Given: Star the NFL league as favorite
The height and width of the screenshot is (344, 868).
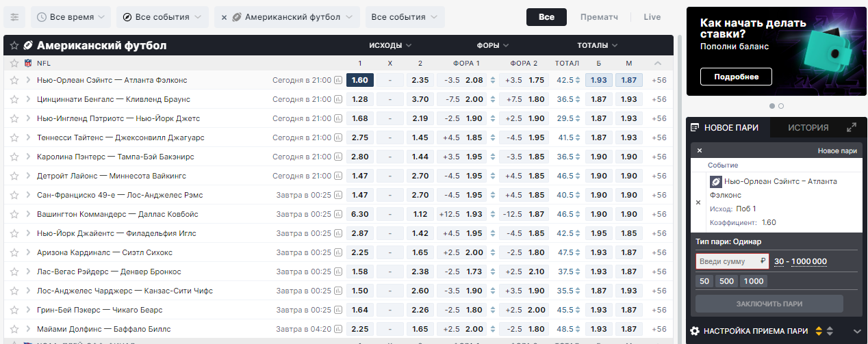Looking at the screenshot, I should tap(14, 63).
